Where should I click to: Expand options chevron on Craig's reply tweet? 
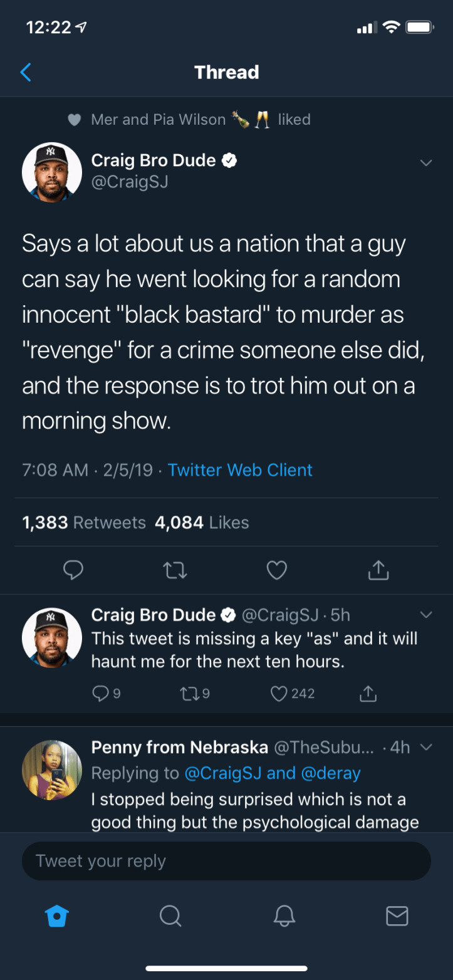426,615
